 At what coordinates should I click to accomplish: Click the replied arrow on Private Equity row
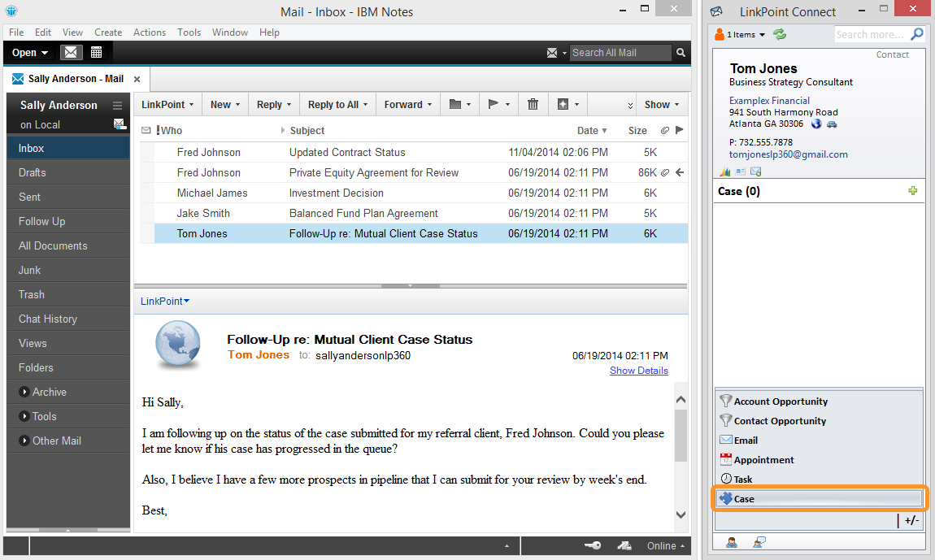coord(679,172)
